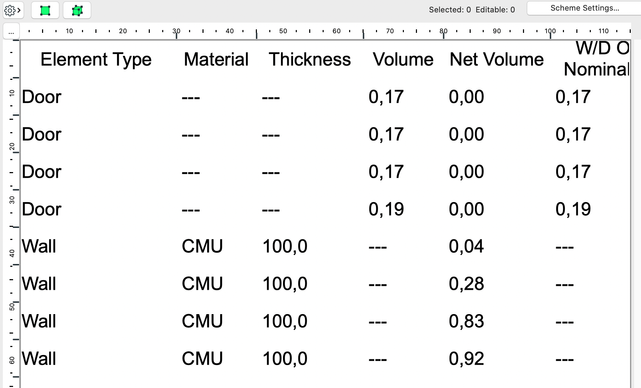Open the gear settings menu

click(12, 10)
